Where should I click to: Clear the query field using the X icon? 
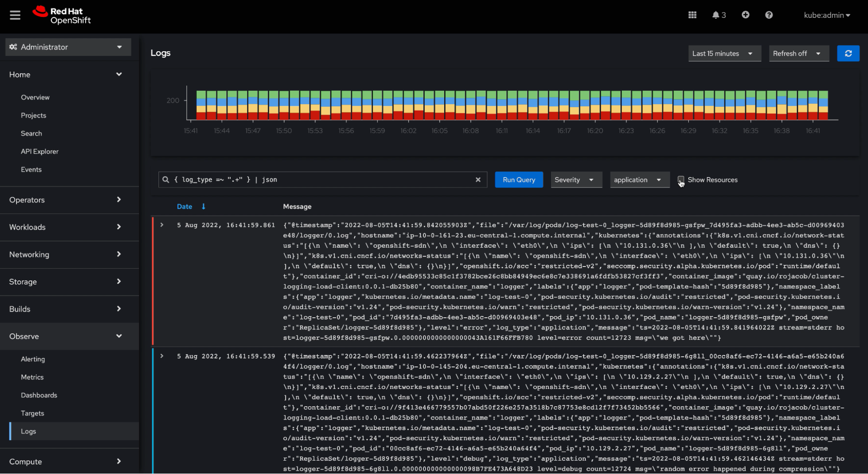click(x=478, y=179)
